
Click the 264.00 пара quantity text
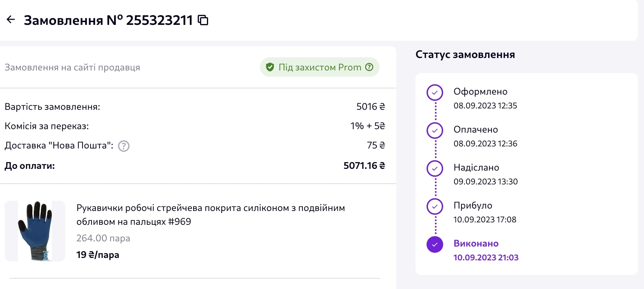[103, 238]
